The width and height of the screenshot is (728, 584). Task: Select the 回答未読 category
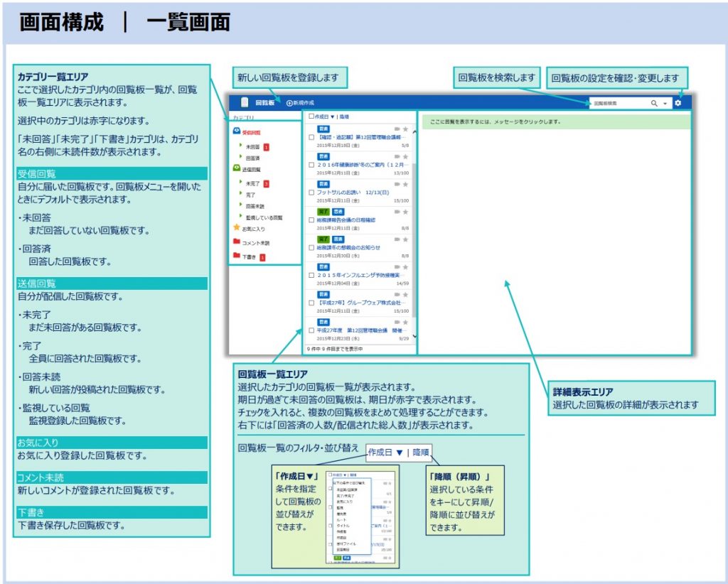tap(255, 207)
